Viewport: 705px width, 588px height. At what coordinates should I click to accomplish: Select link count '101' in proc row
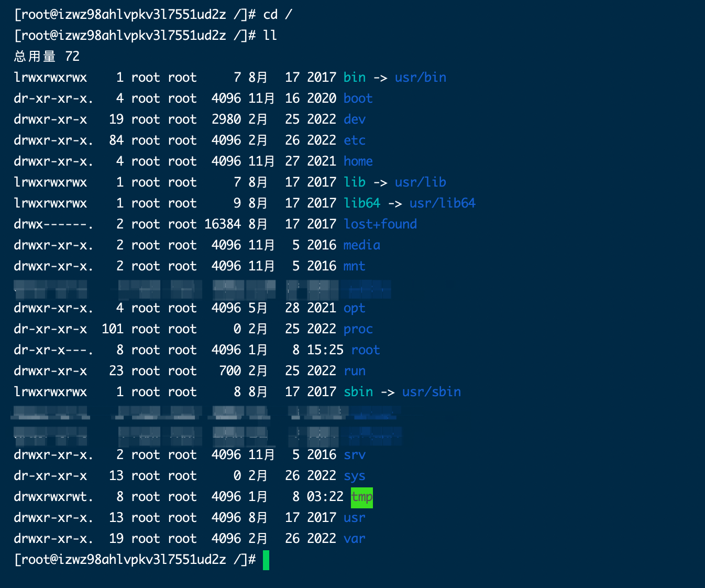point(113,329)
